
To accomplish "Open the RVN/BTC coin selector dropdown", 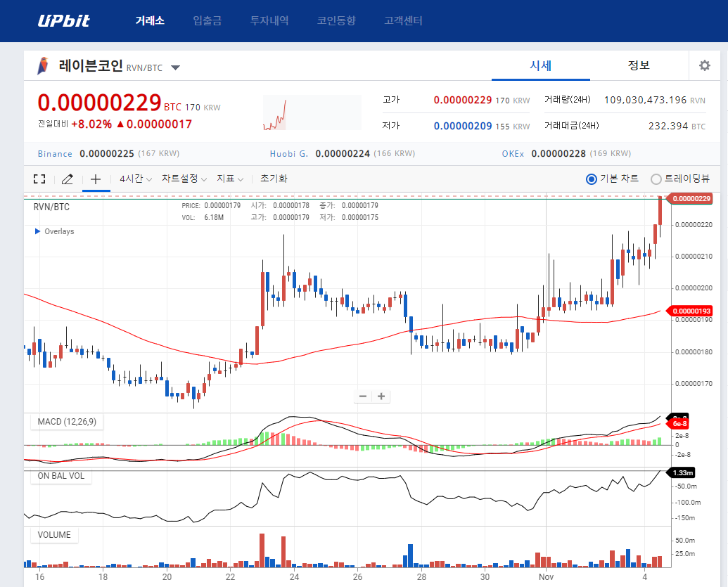I will tap(176, 67).
